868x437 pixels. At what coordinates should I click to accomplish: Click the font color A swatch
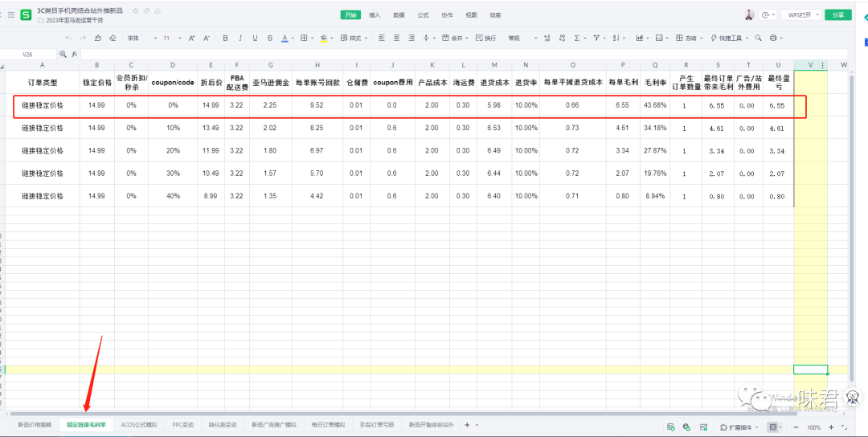pos(285,38)
